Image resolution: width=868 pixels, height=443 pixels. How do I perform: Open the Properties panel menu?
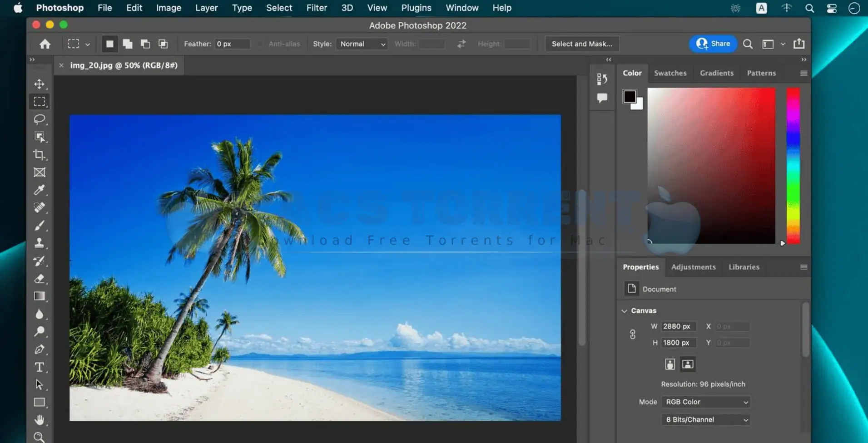click(x=804, y=267)
